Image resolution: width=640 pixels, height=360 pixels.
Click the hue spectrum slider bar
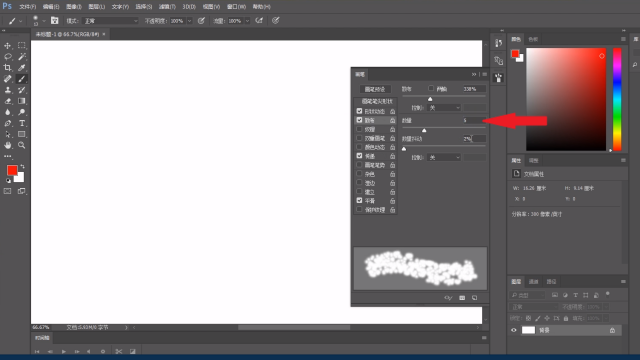(x=617, y=99)
